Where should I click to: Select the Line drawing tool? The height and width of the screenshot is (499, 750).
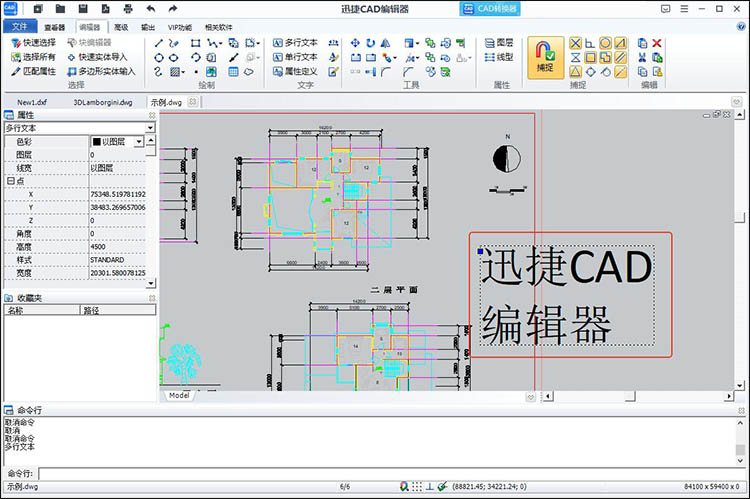pyautogui.click(x=159, y=43)
